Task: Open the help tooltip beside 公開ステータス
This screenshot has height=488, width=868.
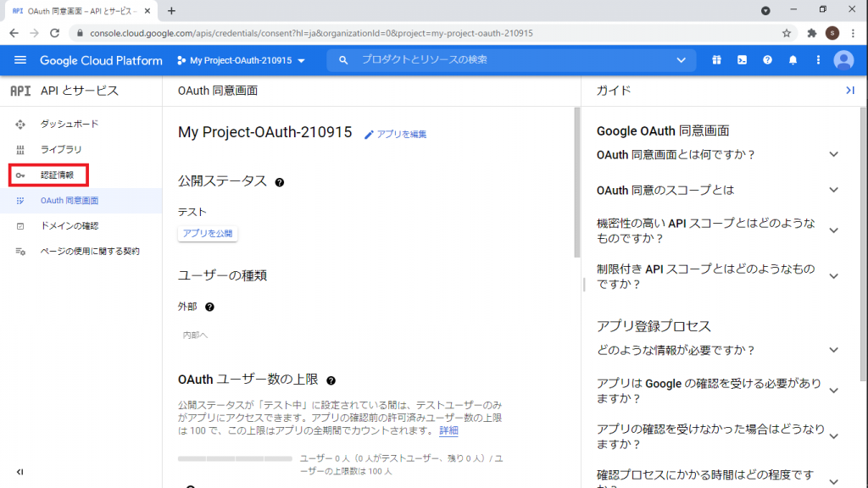Action: pyautogui.click(x=280, y=181)
